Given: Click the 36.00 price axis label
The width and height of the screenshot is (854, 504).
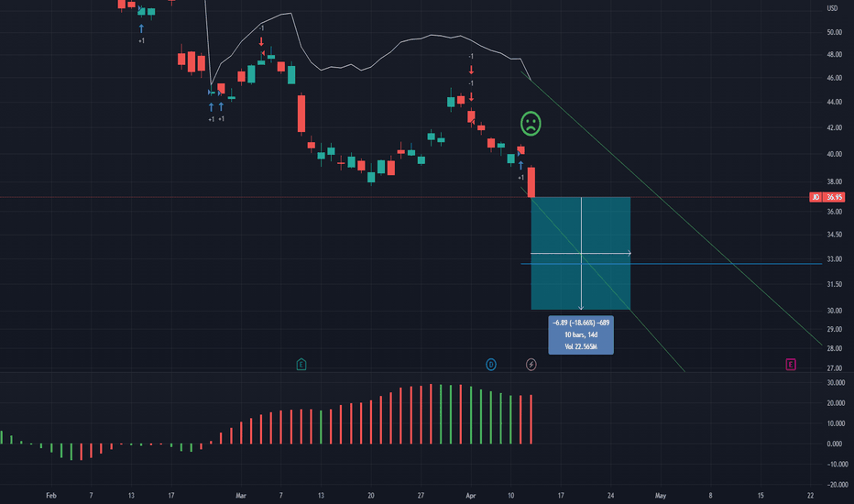Looking at the screenshot, I should coord(834,212).
